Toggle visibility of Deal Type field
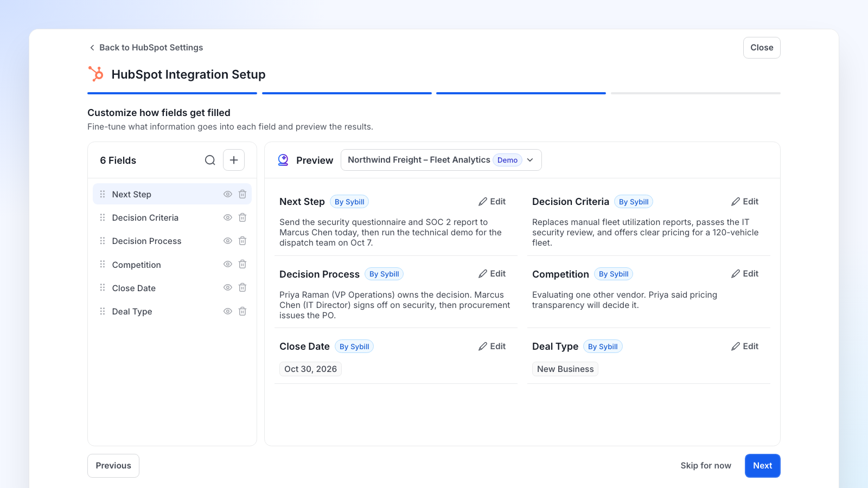 click(228, 311)
